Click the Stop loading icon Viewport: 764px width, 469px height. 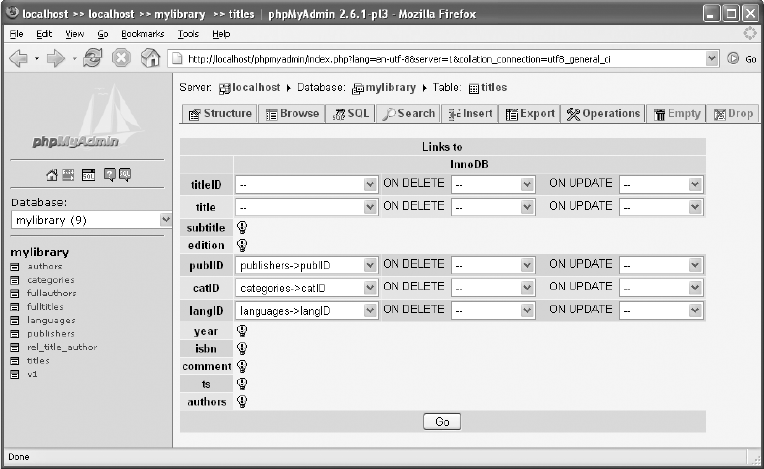point(121,58)
